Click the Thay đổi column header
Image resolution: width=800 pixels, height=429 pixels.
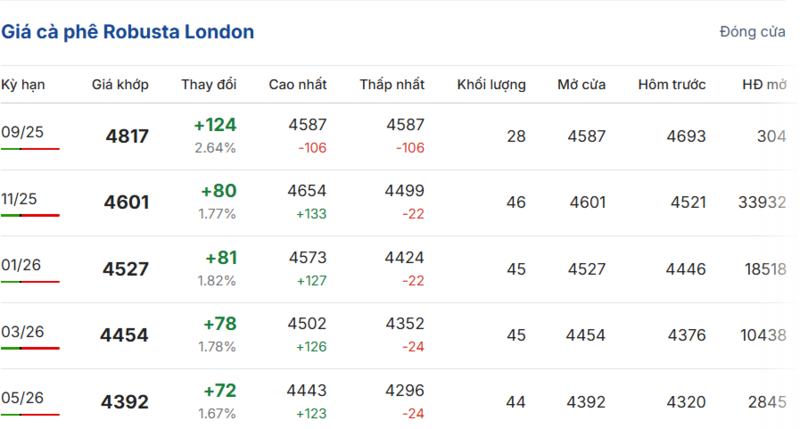coord(209,85)
